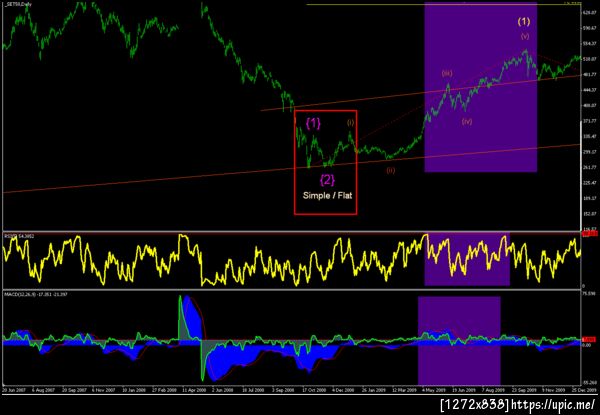Click the 371.77 price axis label
This screenshot has width=600, height=415.
coord(589,121)
